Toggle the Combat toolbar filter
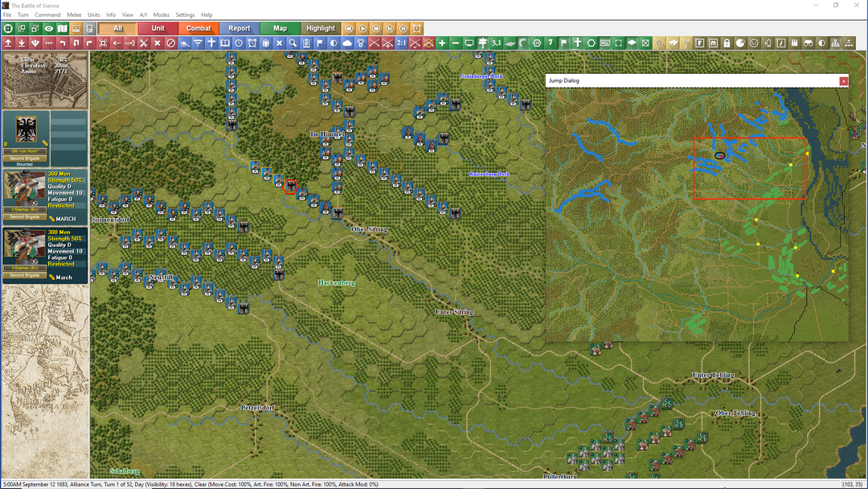Image resolution: width=868 pixels, height=489 pixels. click(x=199, y=28)
